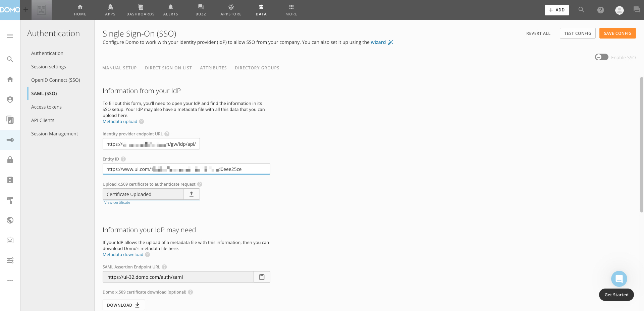Click the certificate upload button
This screenshot has width=644, height=311.
coord(191,194)
